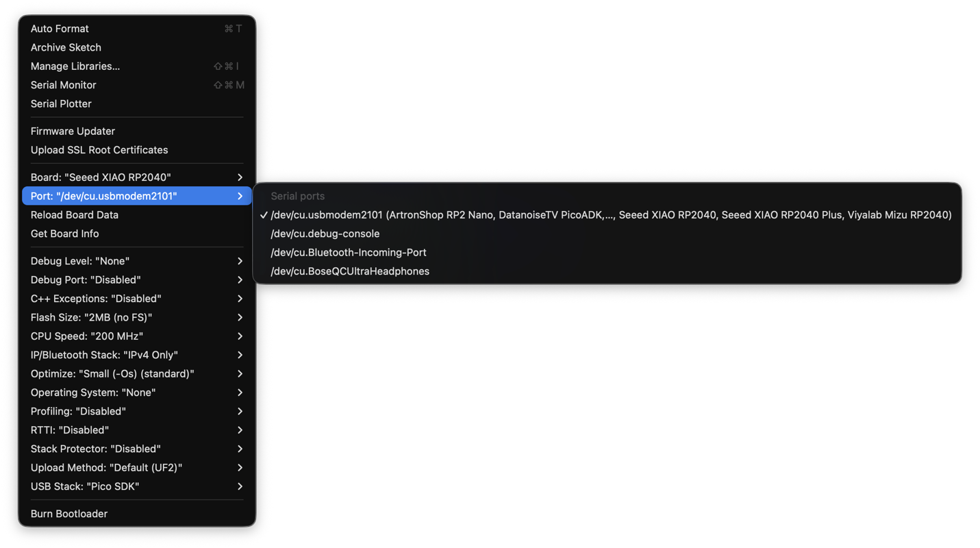This screenshot has width=980, height=548.
Task: Open Operating System "None" submenu
Action: (x=137, y=393)
